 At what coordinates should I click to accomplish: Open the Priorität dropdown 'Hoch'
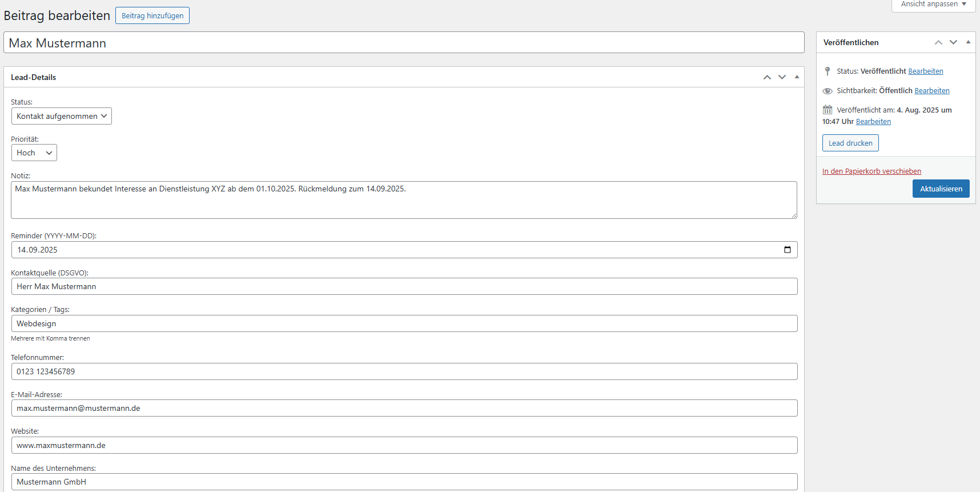coord(34,153)
